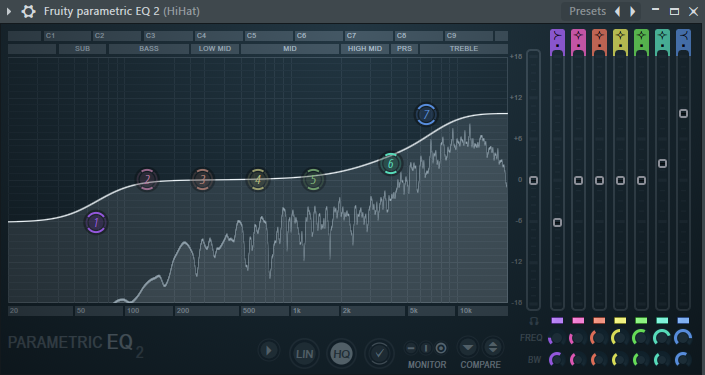Click the blue band 7 FREQ knob
This screenshot has height=375, width=705.
coord(683,338)
